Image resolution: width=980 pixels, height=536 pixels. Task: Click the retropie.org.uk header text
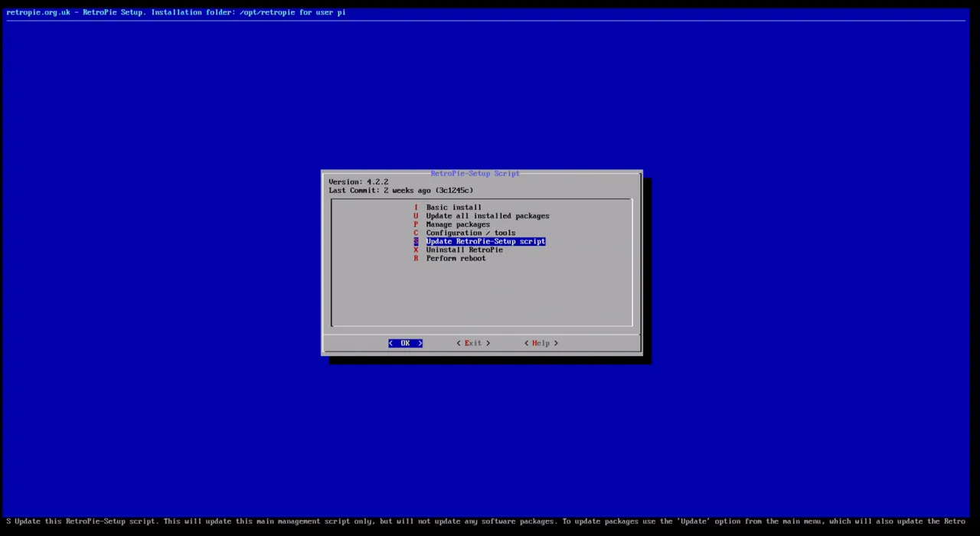[x=176, y=12]
